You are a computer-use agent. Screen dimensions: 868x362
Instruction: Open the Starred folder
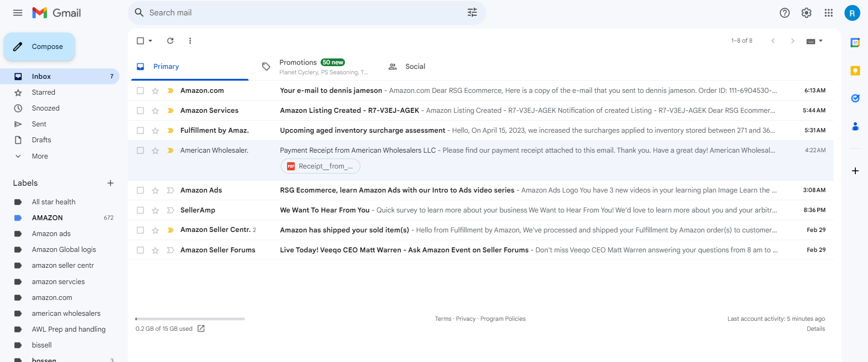pos(60,92)
